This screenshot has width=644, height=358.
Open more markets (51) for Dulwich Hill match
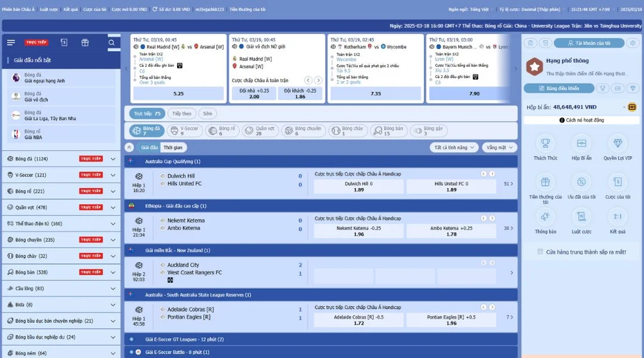tap(509, 184)
